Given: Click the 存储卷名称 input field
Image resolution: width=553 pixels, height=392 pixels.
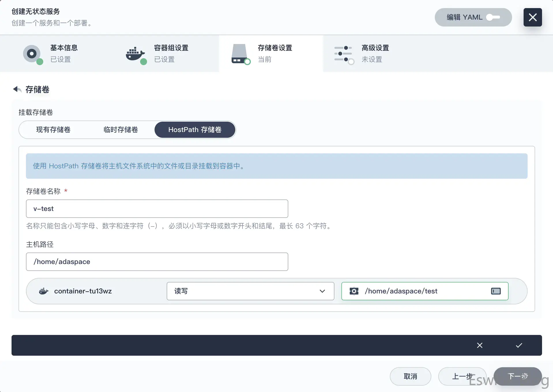Looking at the screenshot, I should [157, 209].
